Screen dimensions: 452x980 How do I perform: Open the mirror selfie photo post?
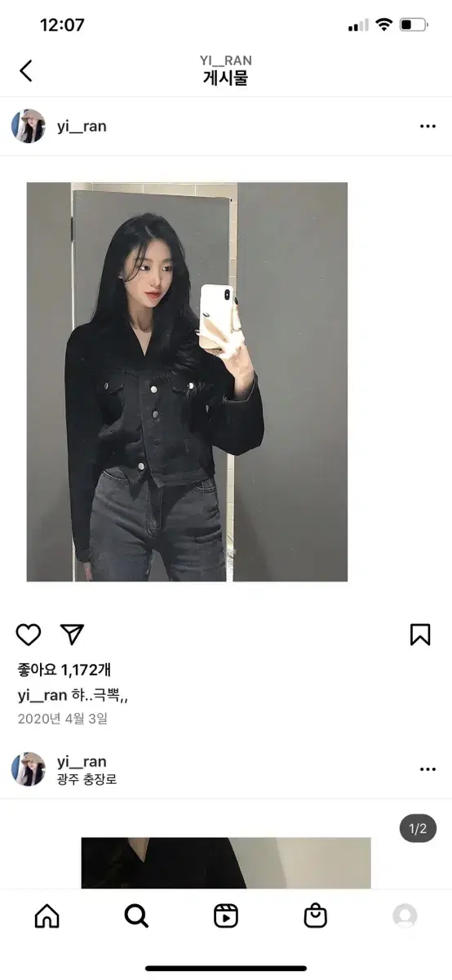pyautogui.click(x=187, y=381)
